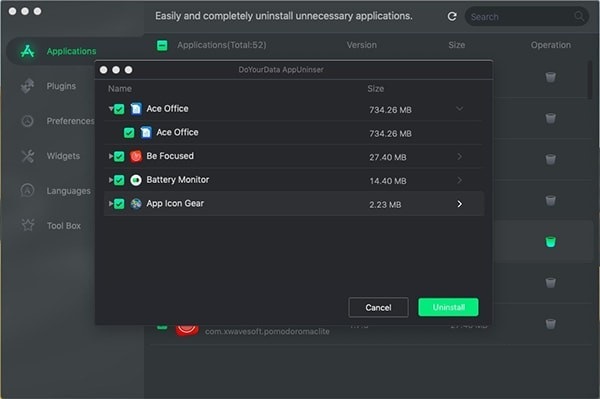This screenshot has height=399, width=600.
Task: Uncheck the App Icon Gear checkbox
Action: point(119,204)
